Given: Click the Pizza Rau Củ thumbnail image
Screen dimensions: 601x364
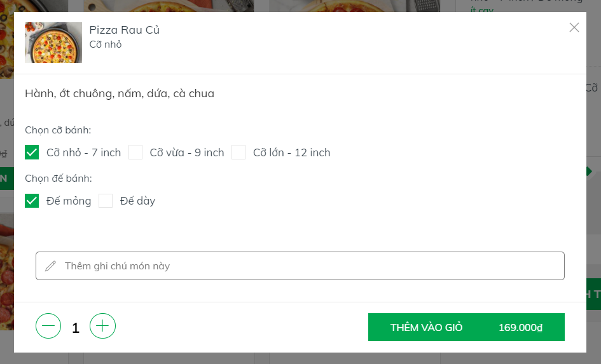Looking at the screenshot, I should pyautogui.click(x=53, y=43).
